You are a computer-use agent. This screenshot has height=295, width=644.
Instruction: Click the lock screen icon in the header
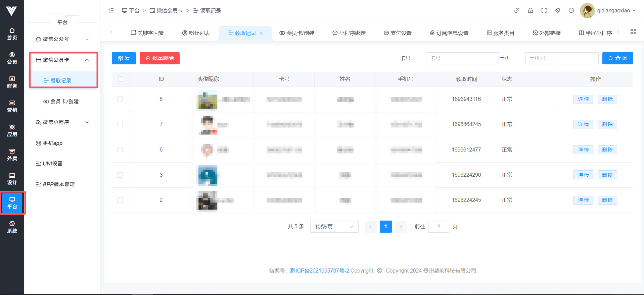point(531,10)
